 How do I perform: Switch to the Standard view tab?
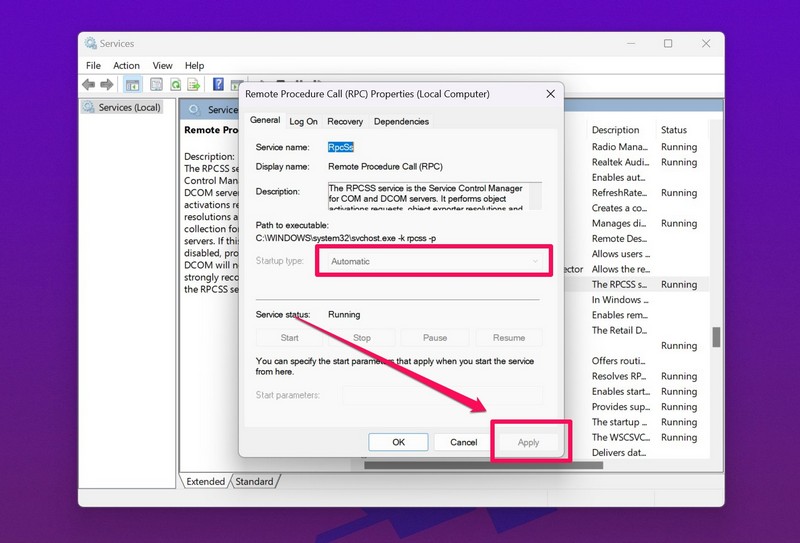pos(254,481)
